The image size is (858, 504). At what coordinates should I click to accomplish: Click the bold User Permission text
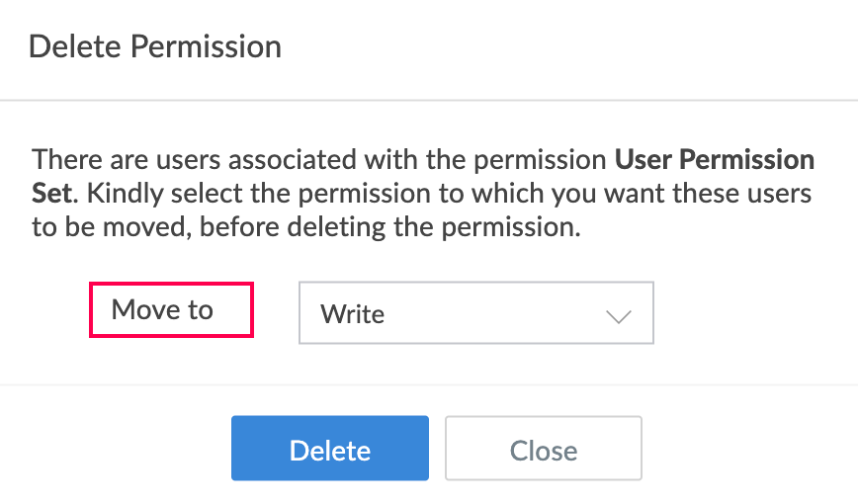click(714, 159)
